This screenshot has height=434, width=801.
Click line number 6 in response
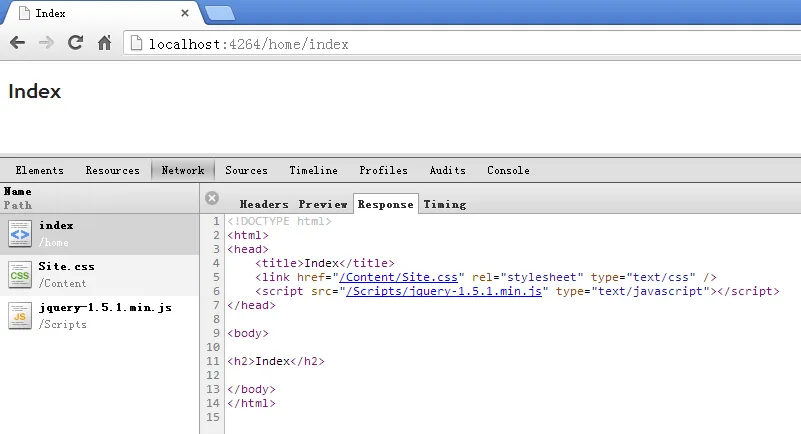pos(216,291)
